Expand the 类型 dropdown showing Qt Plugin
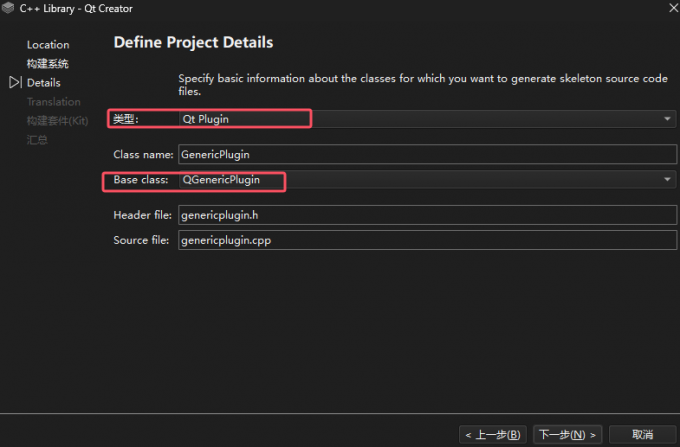 (x=427, y=119)
